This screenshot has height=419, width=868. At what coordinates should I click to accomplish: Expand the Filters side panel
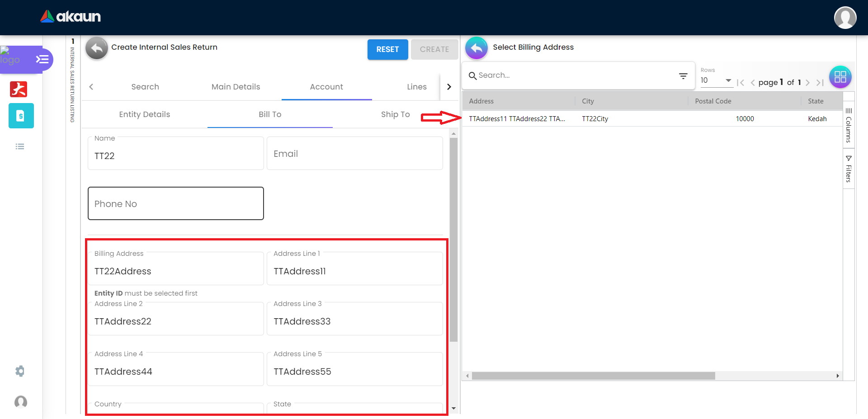click(x=849, y=169)
